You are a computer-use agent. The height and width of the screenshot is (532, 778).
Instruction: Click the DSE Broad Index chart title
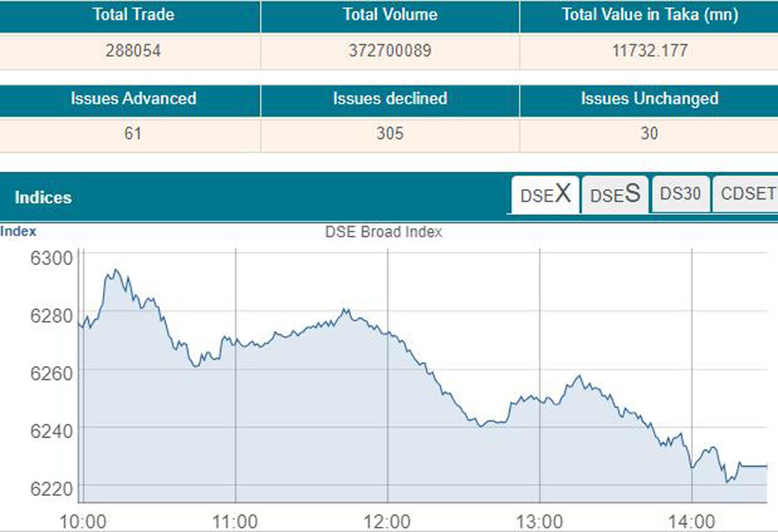[x=383, y=231]
